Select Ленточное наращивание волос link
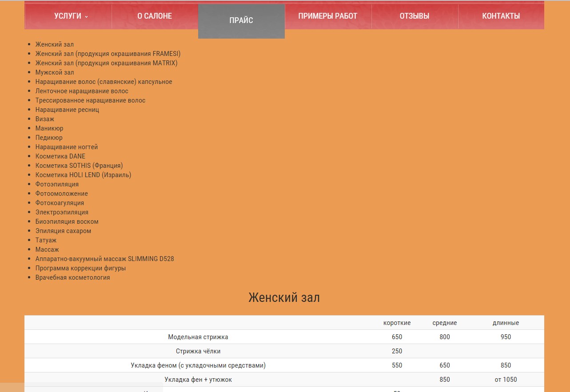This screenshot has height=392, width=570. click(x=82, y=91)
